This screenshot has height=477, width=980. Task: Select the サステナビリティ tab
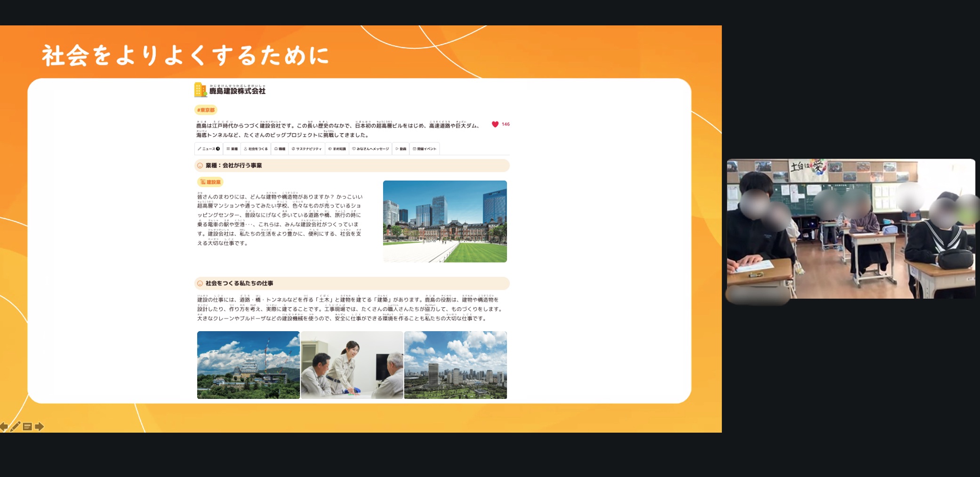click(306, 149)
